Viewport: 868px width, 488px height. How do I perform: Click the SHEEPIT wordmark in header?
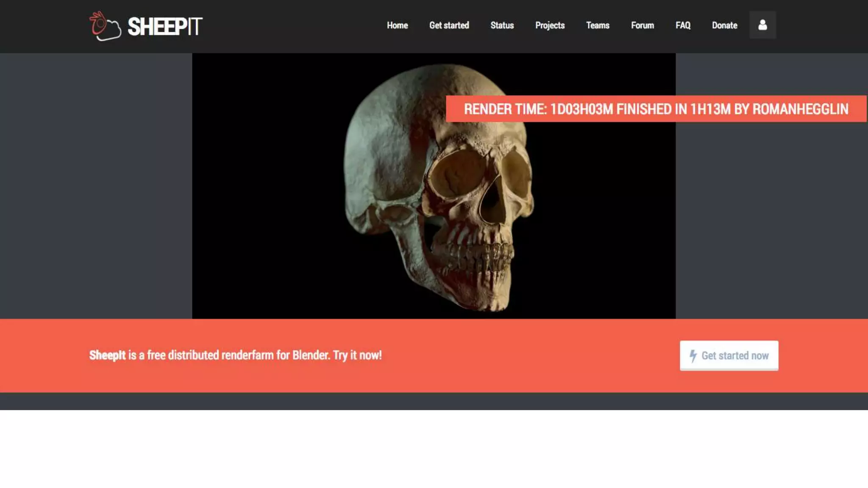[165, 27]
